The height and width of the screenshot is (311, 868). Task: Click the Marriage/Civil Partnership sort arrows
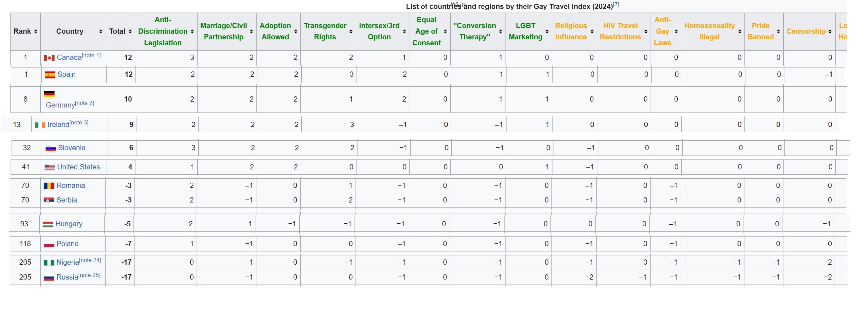[x=251, y=31]
